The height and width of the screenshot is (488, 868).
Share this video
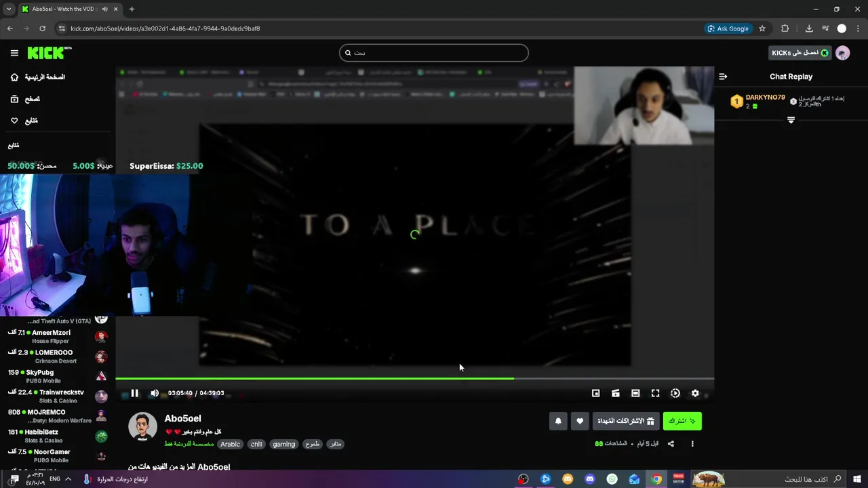(671, 444)
